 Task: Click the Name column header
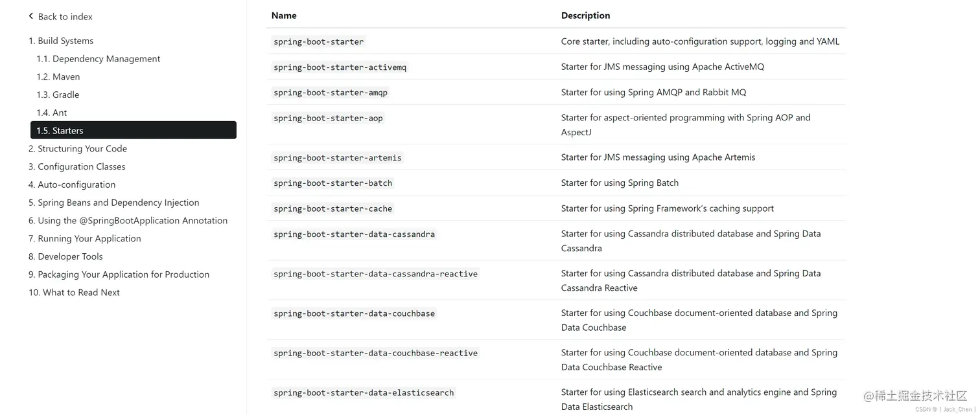(284, 16)
